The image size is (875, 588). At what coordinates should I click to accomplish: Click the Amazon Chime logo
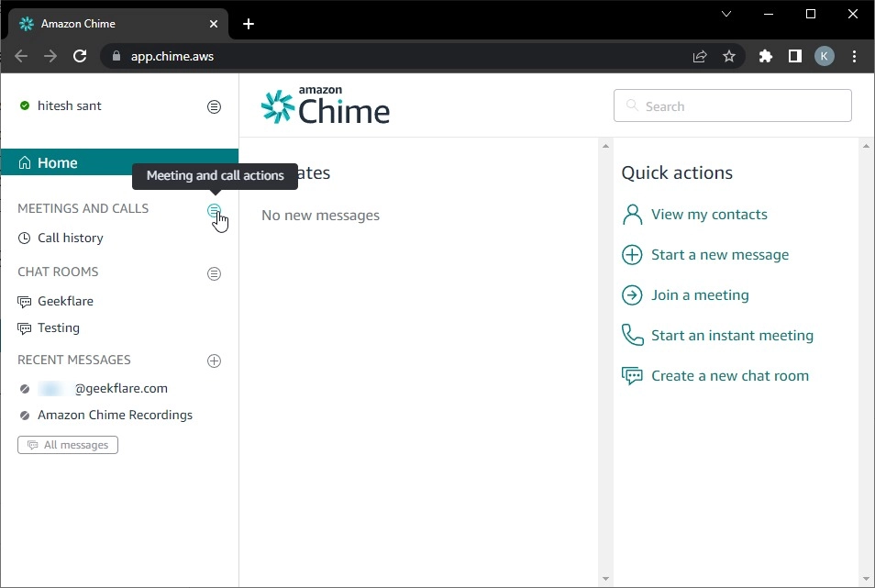point(326,105)
